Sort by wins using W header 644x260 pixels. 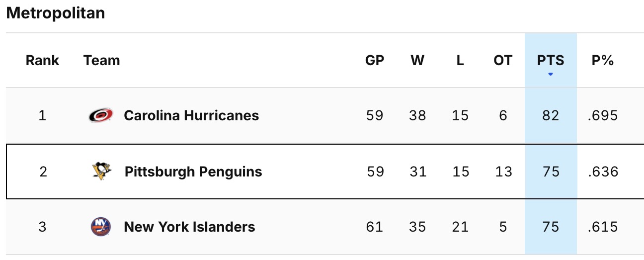pos(417,61)
